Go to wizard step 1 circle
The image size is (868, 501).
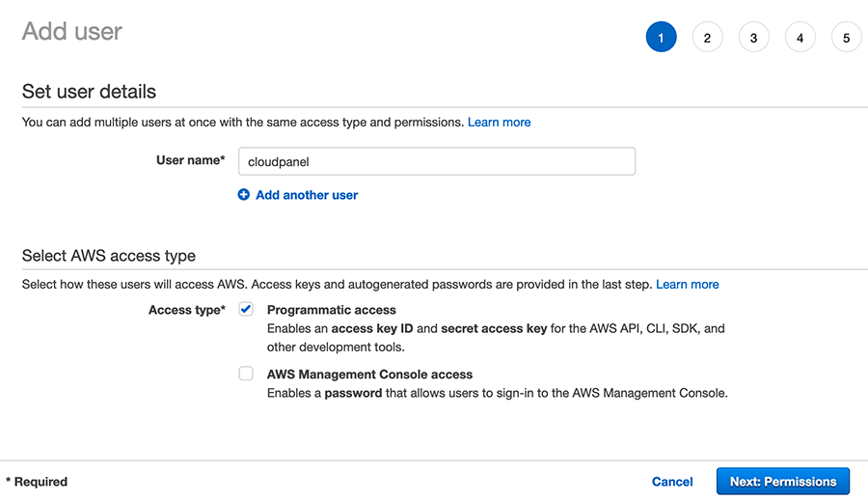click(661, 37)
